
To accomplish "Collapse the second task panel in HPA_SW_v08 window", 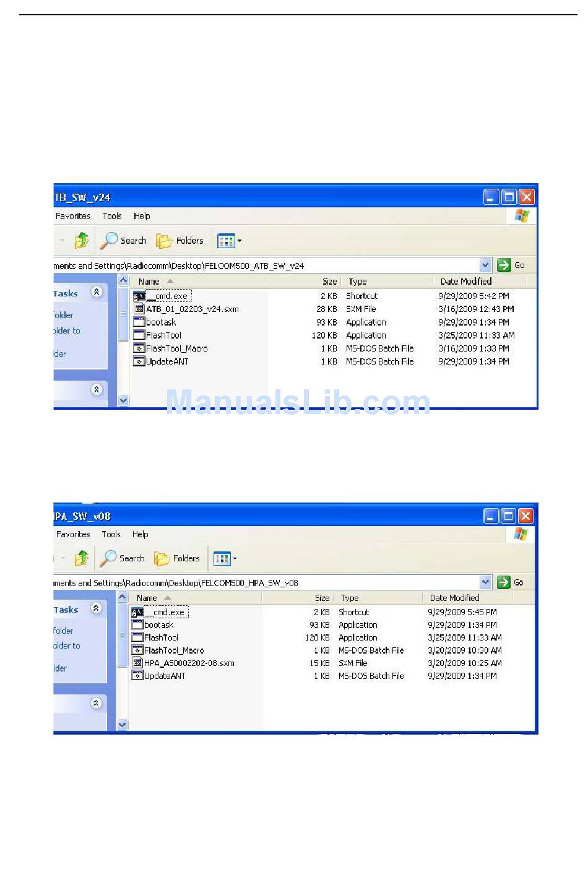I will 96,703.
